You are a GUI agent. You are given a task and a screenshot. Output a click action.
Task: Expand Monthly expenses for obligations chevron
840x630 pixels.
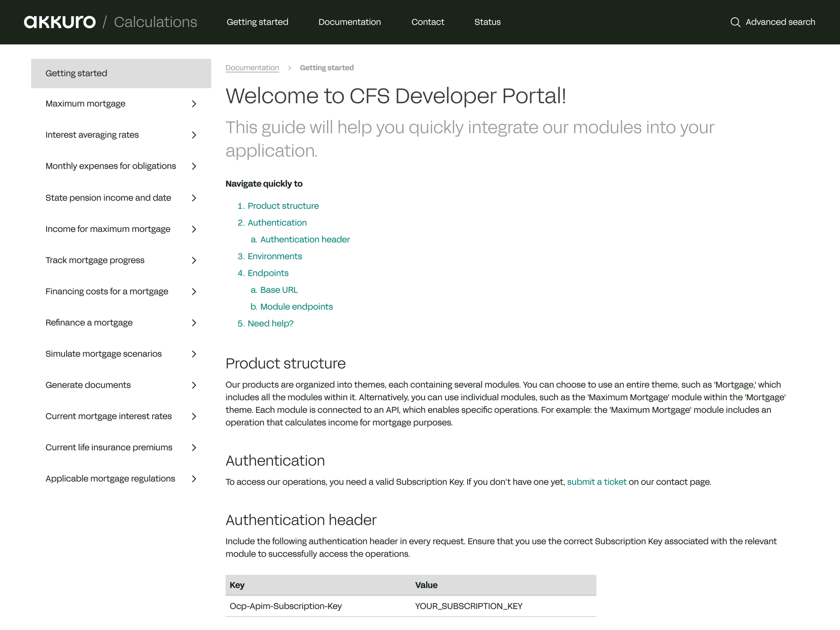click(194, 166)
